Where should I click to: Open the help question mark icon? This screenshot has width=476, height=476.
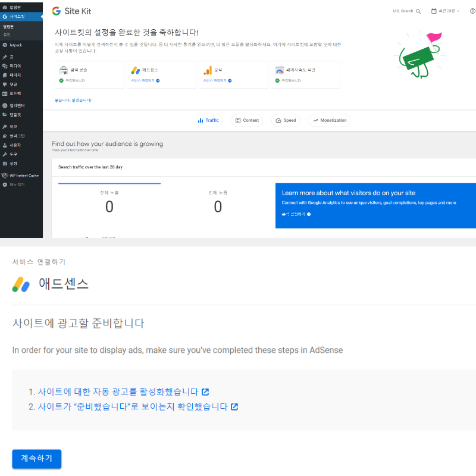tap(472, 11)
